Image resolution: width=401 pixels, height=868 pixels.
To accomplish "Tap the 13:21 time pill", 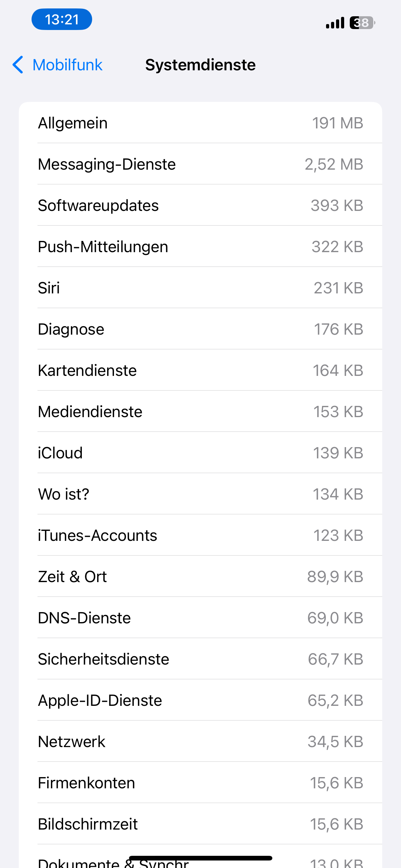I will tap(62, 20).
